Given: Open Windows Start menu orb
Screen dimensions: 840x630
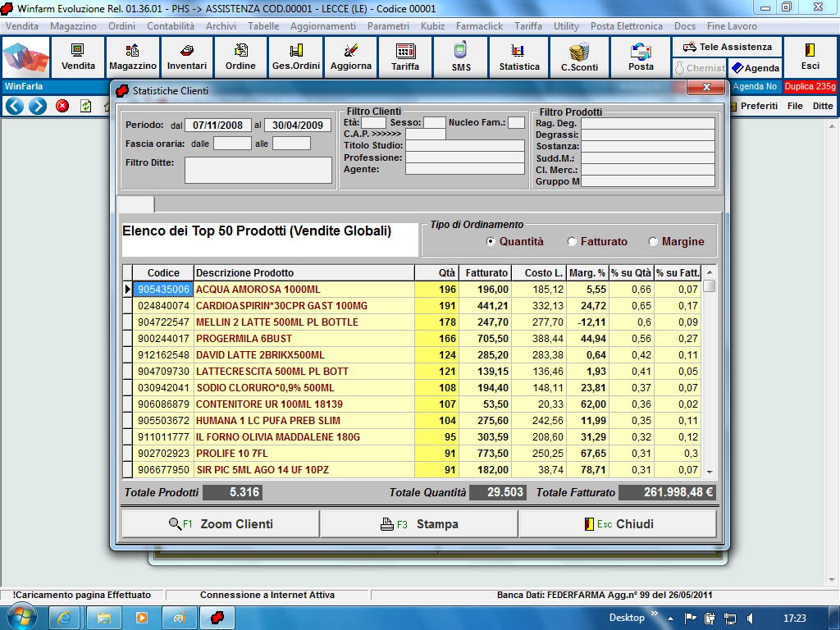Looking at the screenshot, I should pyautogui.click(x=21, y=617).
